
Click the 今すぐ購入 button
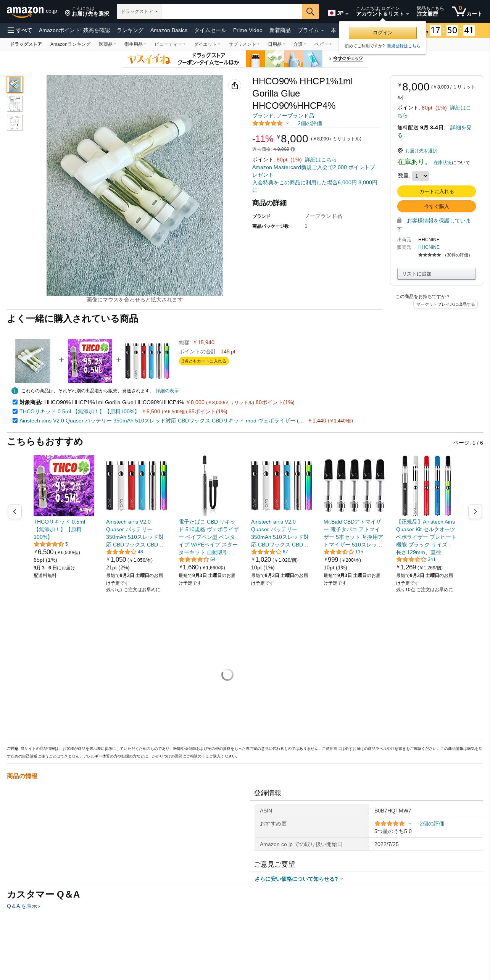point(437,206)
